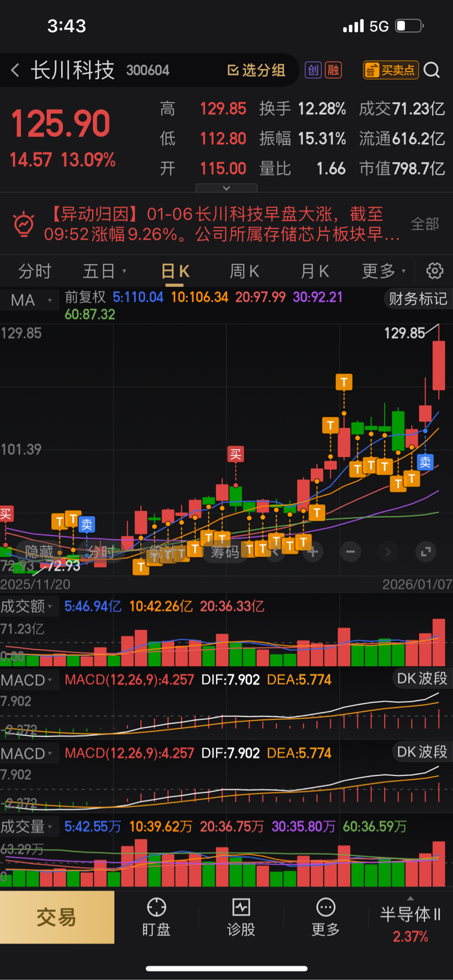The image size is (453, 980).
Task: Expand chart to fullscreen icon
Action: tap(425, 552)
